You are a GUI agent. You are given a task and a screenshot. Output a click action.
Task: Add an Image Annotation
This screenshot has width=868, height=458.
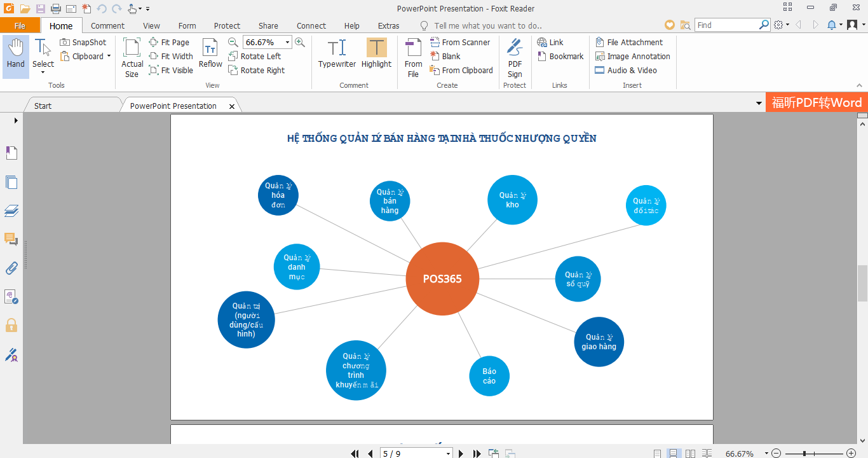[632, 57]
